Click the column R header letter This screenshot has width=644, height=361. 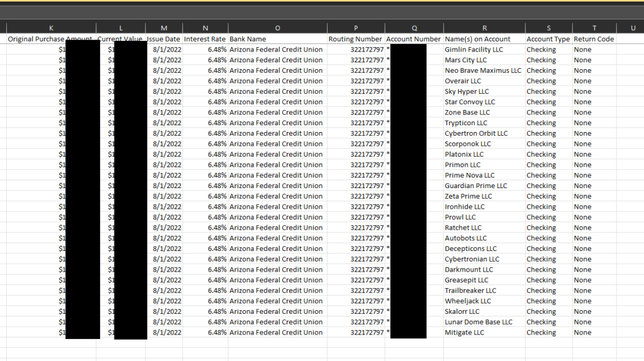click(x=484, y=28)
